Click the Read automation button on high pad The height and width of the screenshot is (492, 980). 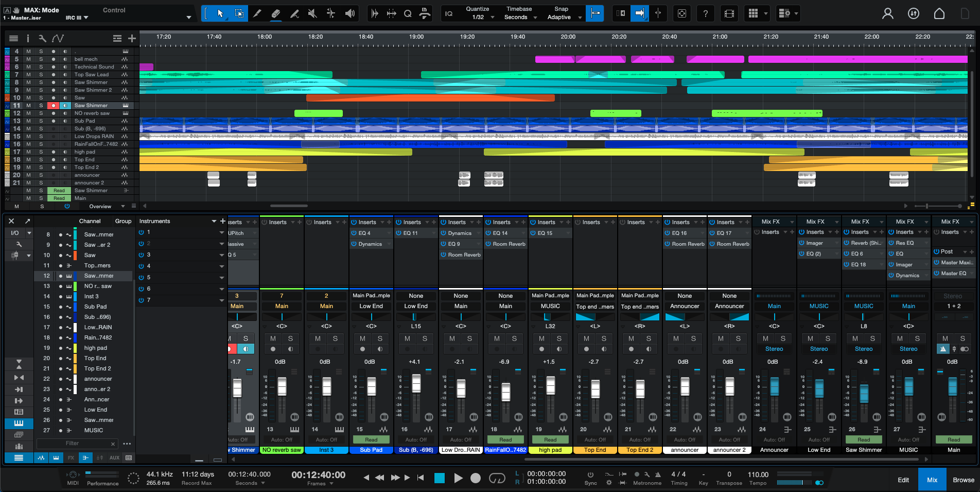(x=550, y=440)
